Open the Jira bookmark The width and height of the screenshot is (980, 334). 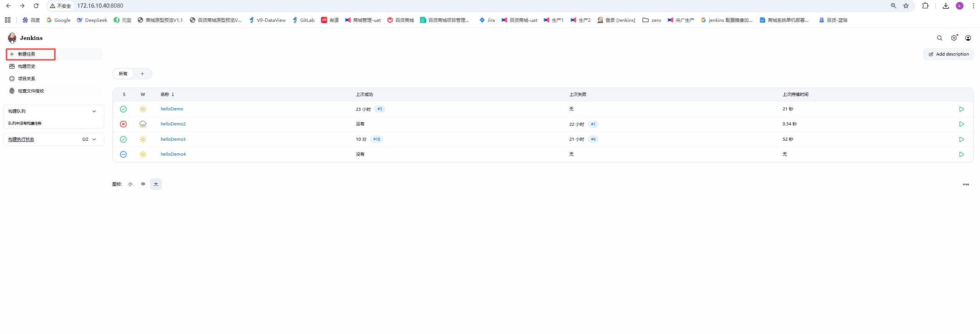(x=487, y=20)
